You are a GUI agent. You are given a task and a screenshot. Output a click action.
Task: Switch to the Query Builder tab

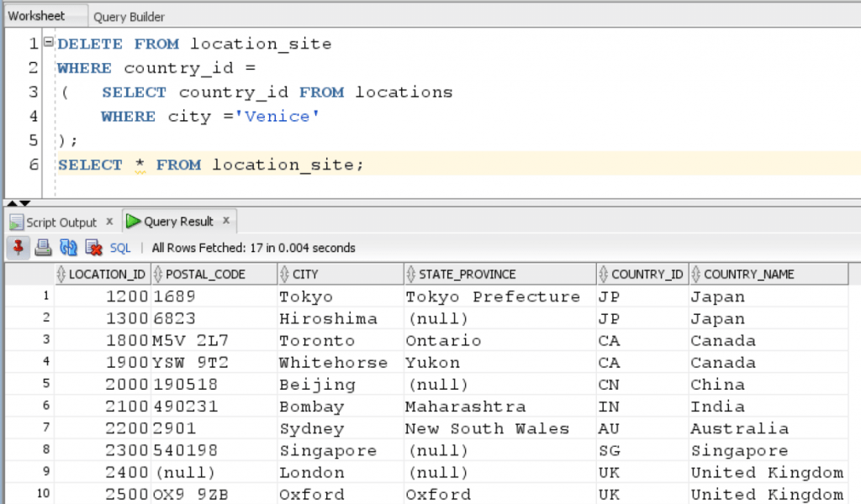128,16
